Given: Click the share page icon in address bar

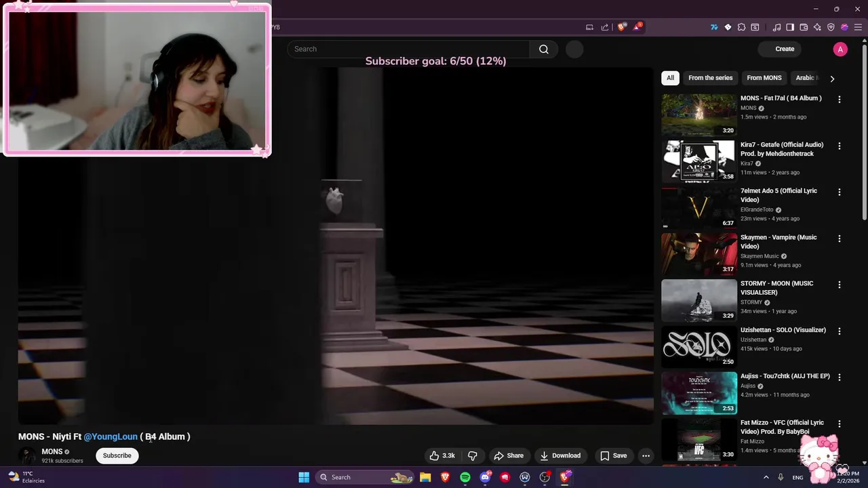Looking at the screenshot, I should (x=605, y=27).
